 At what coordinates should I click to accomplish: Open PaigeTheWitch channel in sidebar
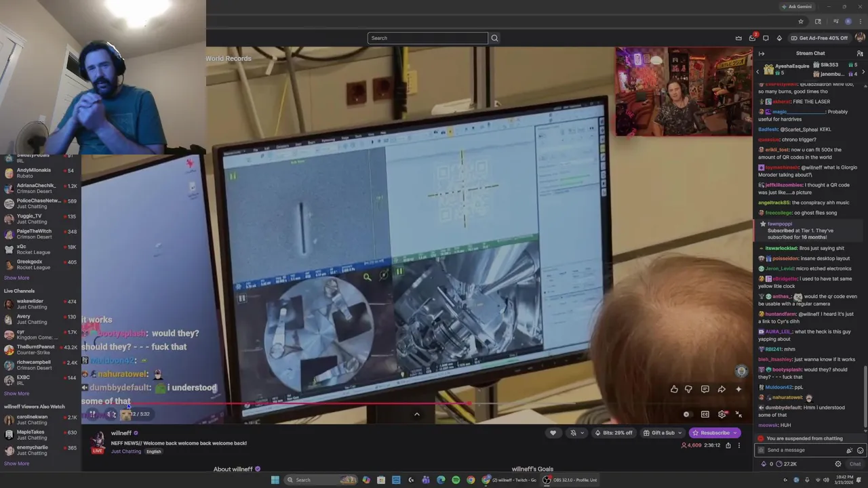pos(39,234)
